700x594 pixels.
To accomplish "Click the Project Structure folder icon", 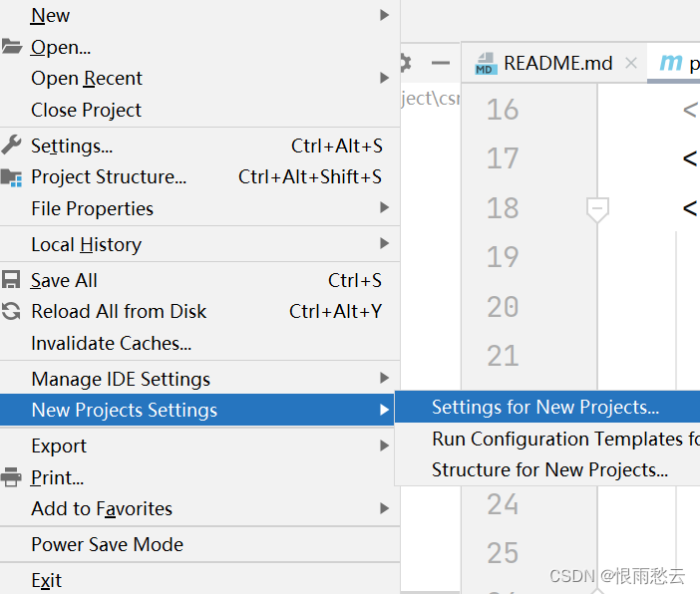I will point(11,177).
